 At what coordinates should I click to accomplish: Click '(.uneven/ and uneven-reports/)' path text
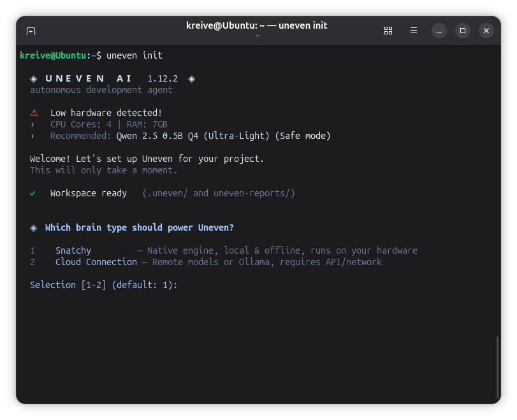coord(218,193)
